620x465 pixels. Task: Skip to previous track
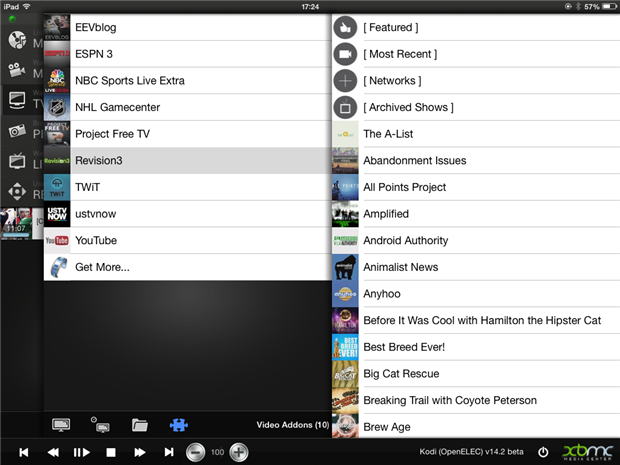coord(24,452)
